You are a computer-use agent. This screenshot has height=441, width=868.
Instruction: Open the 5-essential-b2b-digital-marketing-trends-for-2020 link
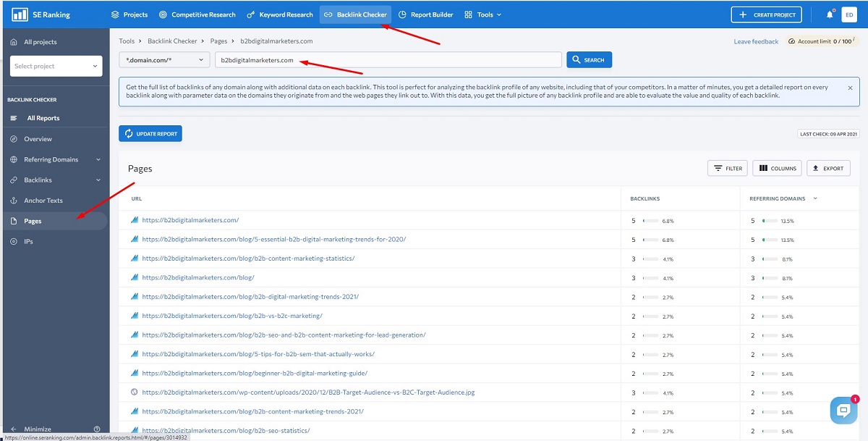(x=274, y=239)
